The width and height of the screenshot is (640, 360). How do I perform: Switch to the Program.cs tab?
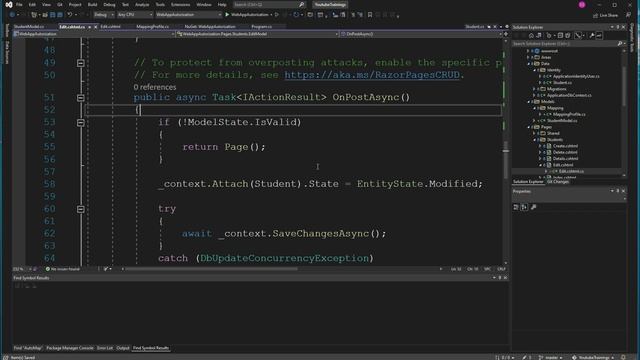pyautogui.click(x=261, y=27)
